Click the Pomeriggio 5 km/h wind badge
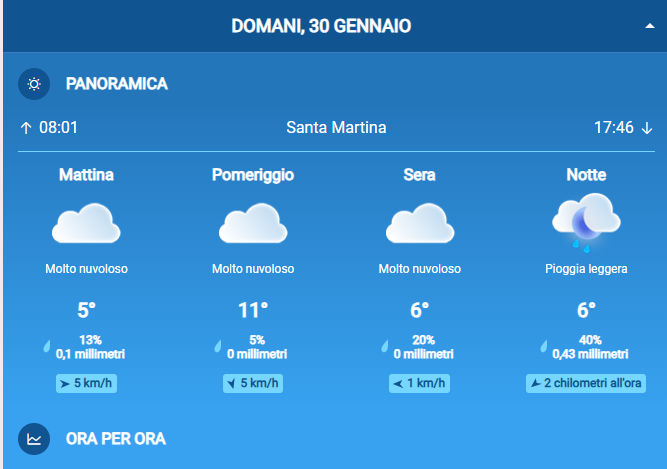The height and width of the screenshot is (469, 667). (253, 384)
